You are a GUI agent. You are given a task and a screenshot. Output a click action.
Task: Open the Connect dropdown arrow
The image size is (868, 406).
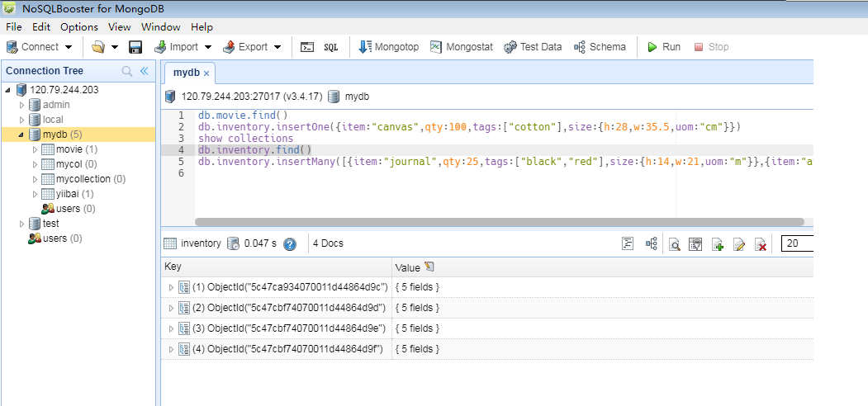pos(69,47)
